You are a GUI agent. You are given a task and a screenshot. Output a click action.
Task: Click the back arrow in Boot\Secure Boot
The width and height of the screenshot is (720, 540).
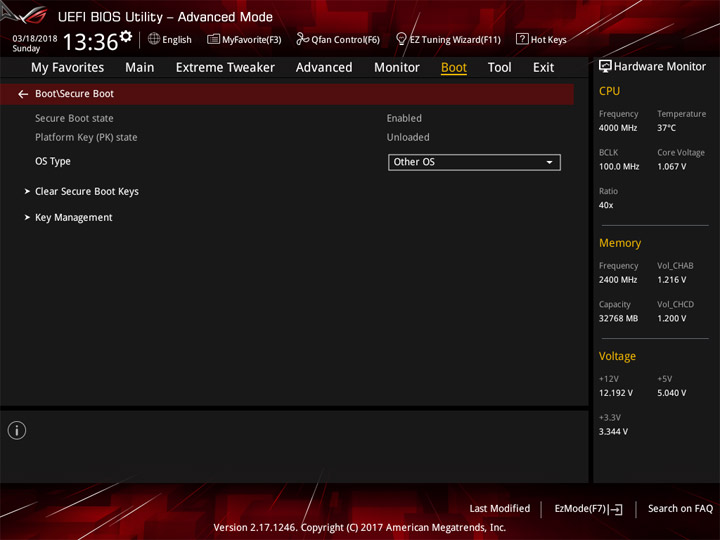pos(23,94)
